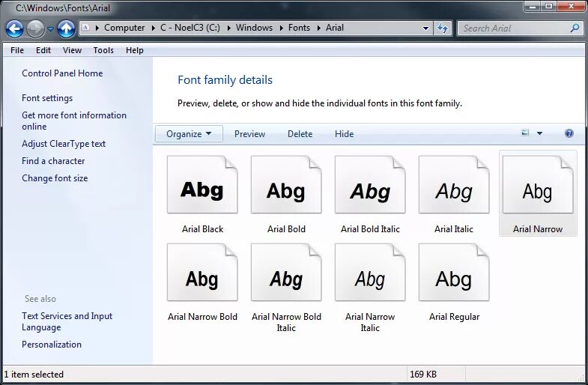This screenshot has width=588, height=385.
Task: Maximize the Fonts window
Action: pyautogui.click(x=548, y=7)
